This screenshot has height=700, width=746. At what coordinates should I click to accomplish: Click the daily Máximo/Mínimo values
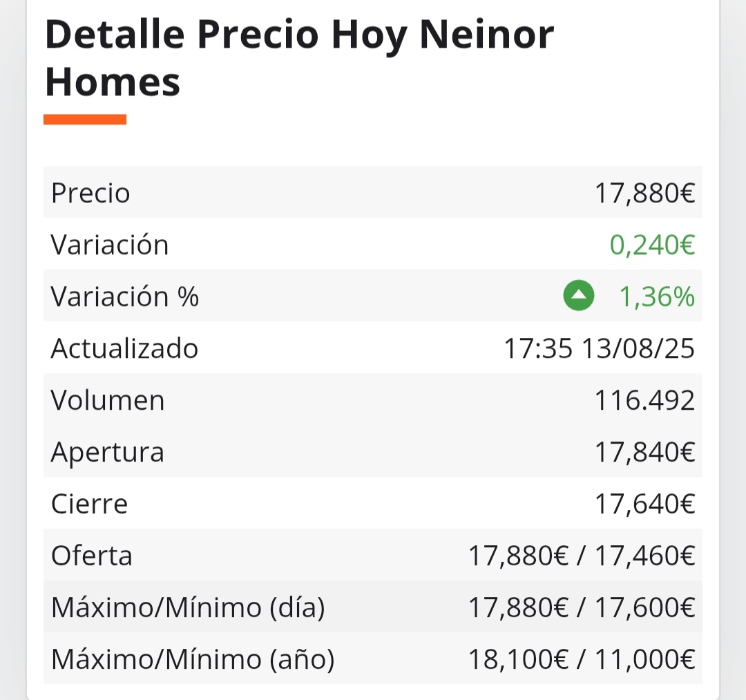(582, 607)
